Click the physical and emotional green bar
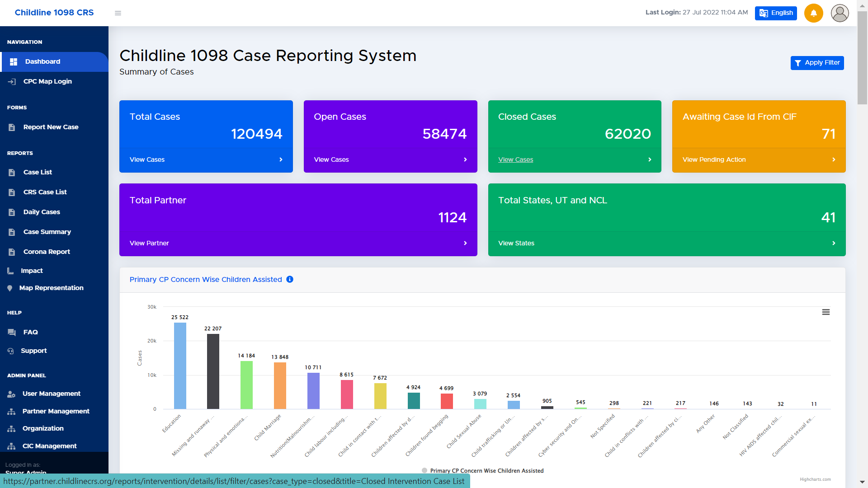Image resolution: width=868 pixels, height=488 pixels. [x=246, y=385]
